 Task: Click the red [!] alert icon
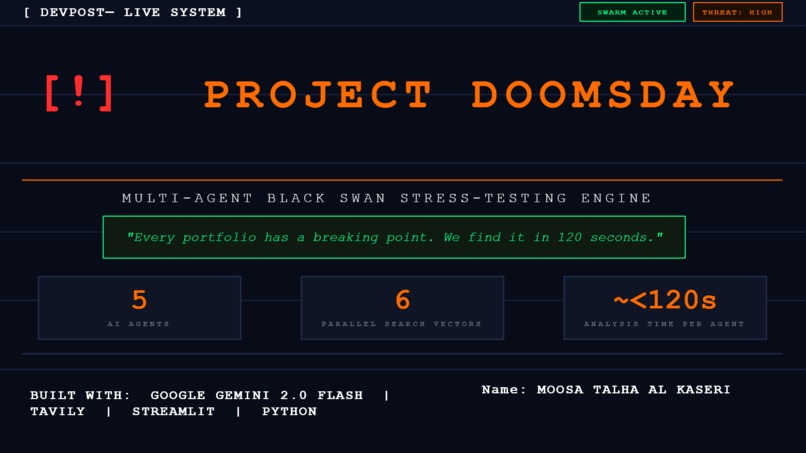[79, 93]
